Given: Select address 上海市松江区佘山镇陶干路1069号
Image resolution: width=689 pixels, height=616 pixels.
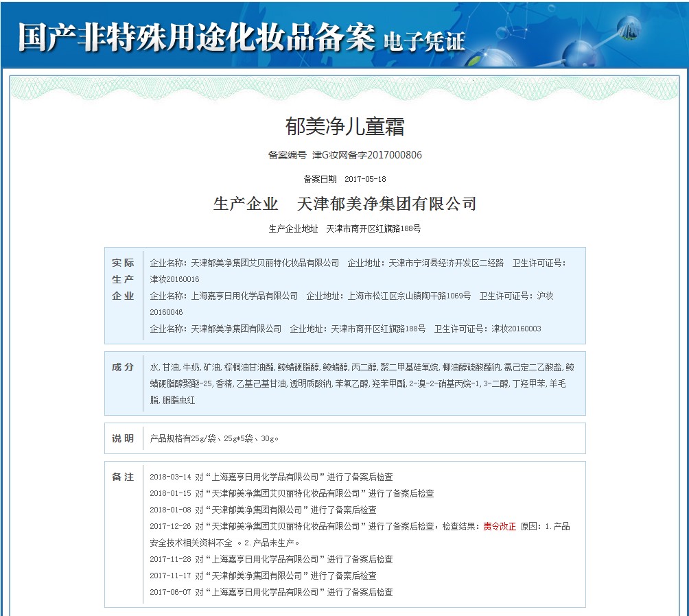Looking at the screenshot, I should click(x=409, y=296).
